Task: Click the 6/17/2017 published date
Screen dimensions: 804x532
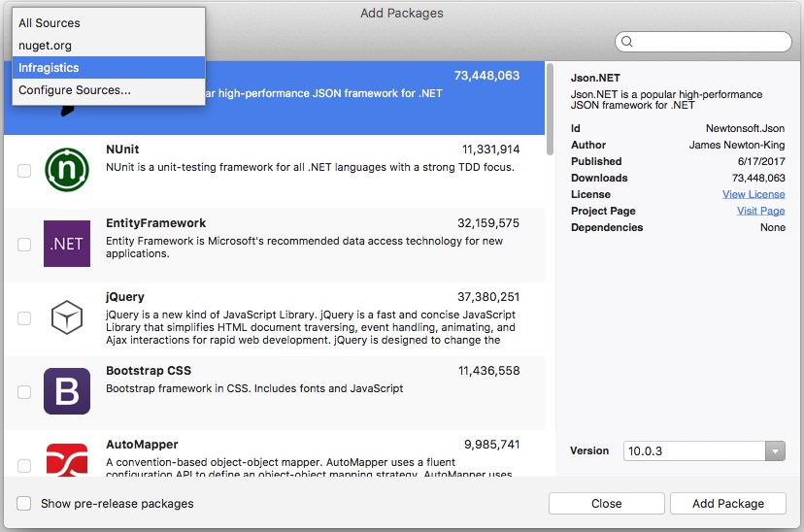Action: pyautogui.click(x=761, y=161)
